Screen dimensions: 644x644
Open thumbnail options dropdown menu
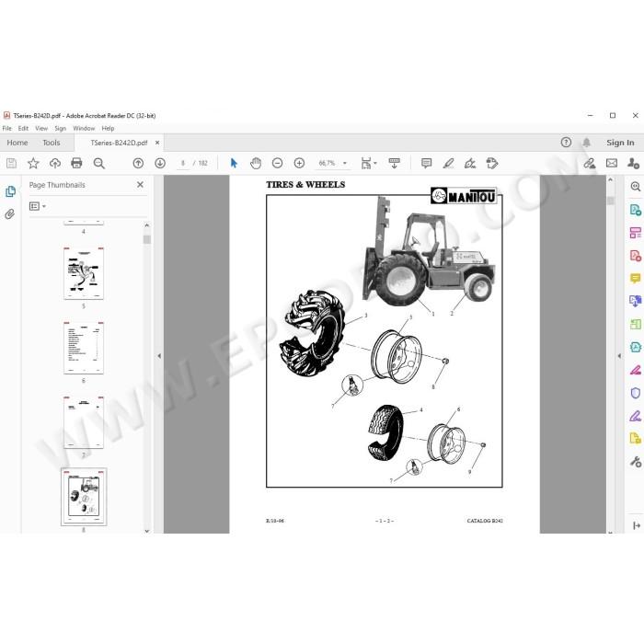pos(38,206)
